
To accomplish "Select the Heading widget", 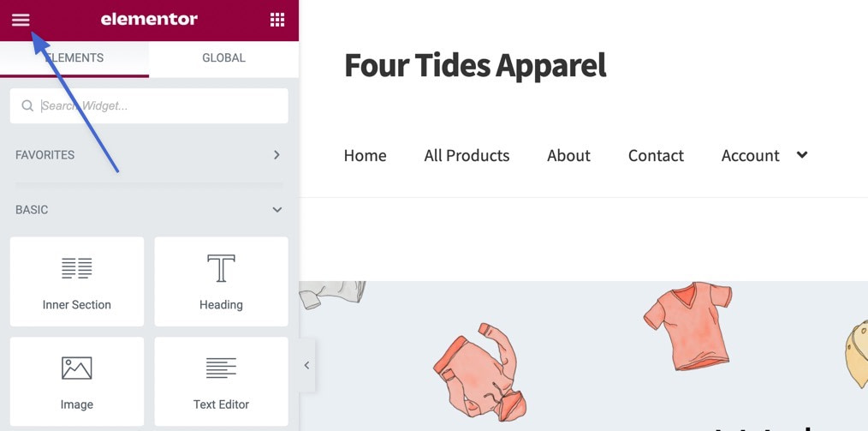I will [x=221, y=282].
